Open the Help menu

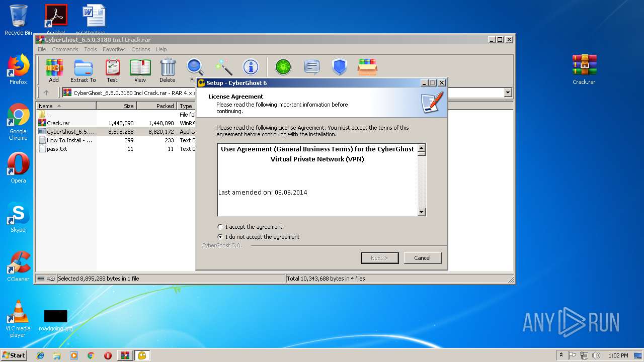point(161,49)
